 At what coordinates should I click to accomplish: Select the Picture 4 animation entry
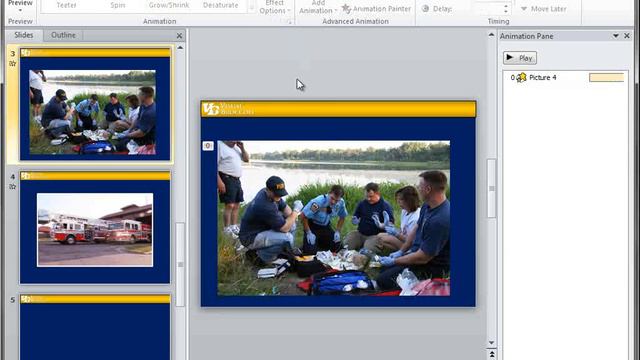[x=565, y=78]
